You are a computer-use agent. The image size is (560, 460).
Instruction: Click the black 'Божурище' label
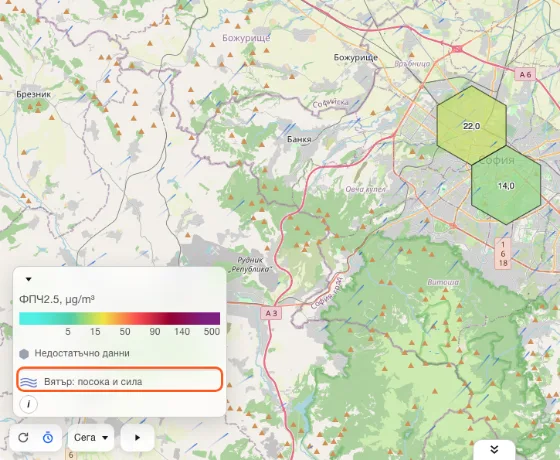pyautogui.click(x=355, y=57)
